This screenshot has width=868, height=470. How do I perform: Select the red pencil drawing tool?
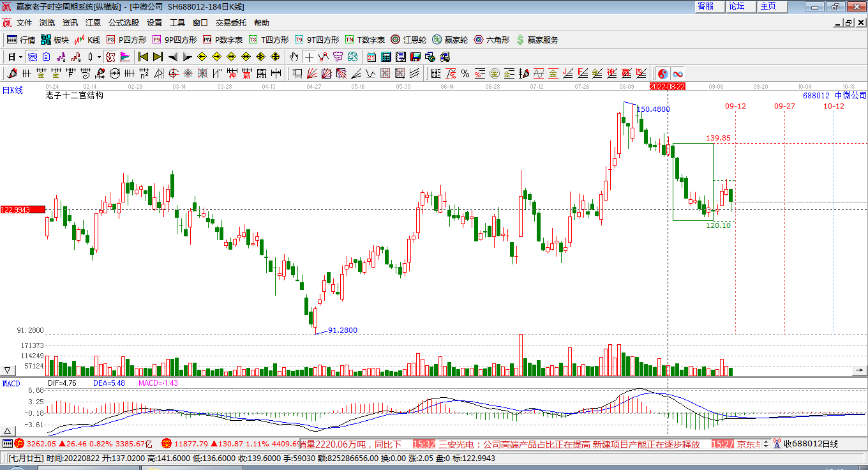[x=12, y=73]
